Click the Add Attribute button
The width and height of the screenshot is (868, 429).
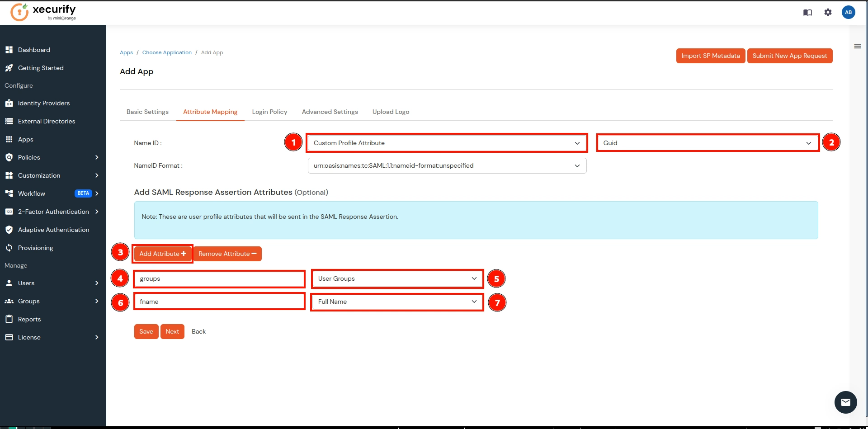[163, 254]
